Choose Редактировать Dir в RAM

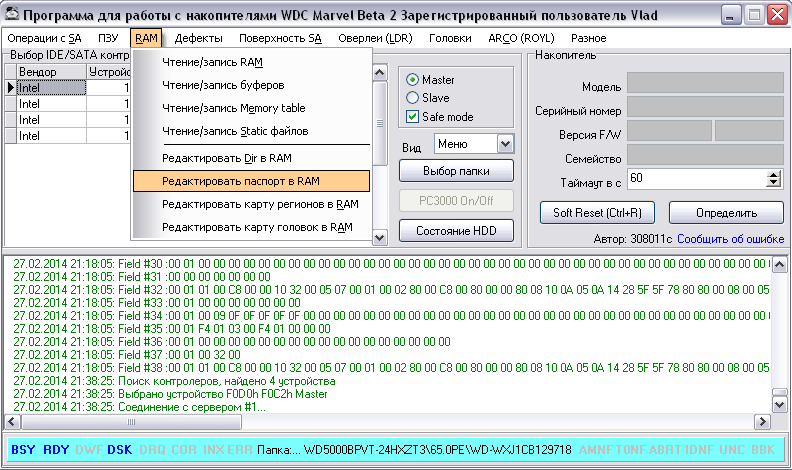tap(252, 158)
